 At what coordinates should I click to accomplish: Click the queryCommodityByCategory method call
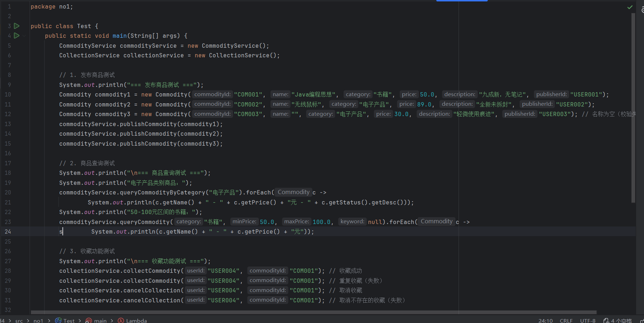click(162, 192)
